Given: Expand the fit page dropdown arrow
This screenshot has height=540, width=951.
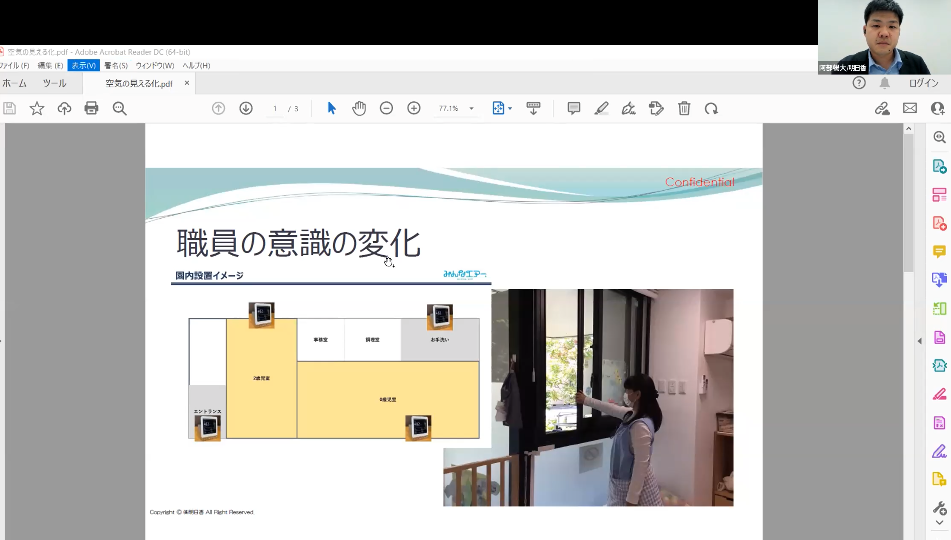Looking at the screenshot, I should click(510, 109).
